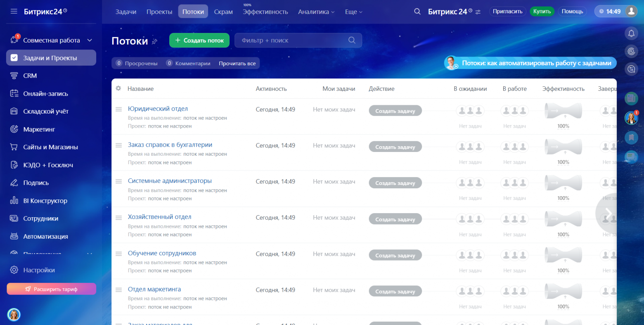Open the chat icon in right panel
The image size is (644, 325).
point(631,69)
